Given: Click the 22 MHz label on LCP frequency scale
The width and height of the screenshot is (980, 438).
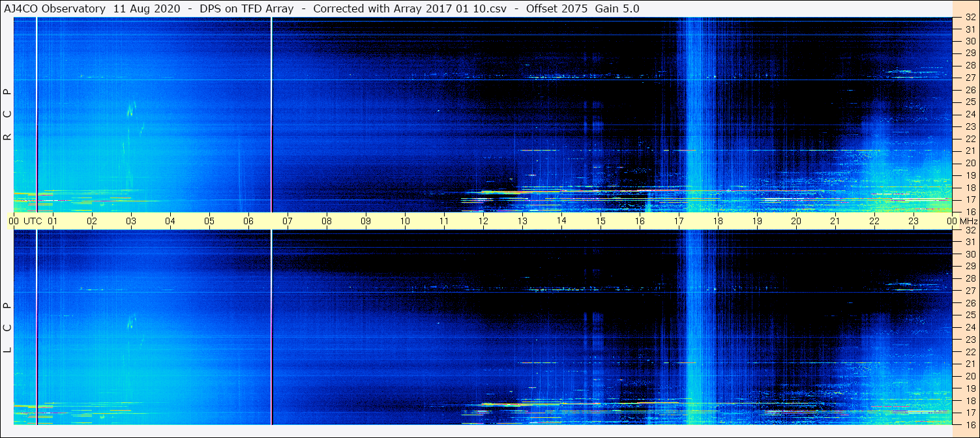Looking at the screenshot, I should [970, 352].
